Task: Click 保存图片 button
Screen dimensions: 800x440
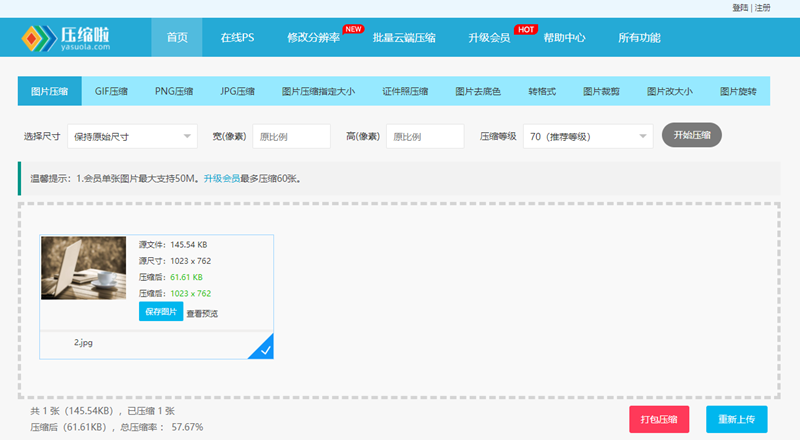Action: click(161, 311)
